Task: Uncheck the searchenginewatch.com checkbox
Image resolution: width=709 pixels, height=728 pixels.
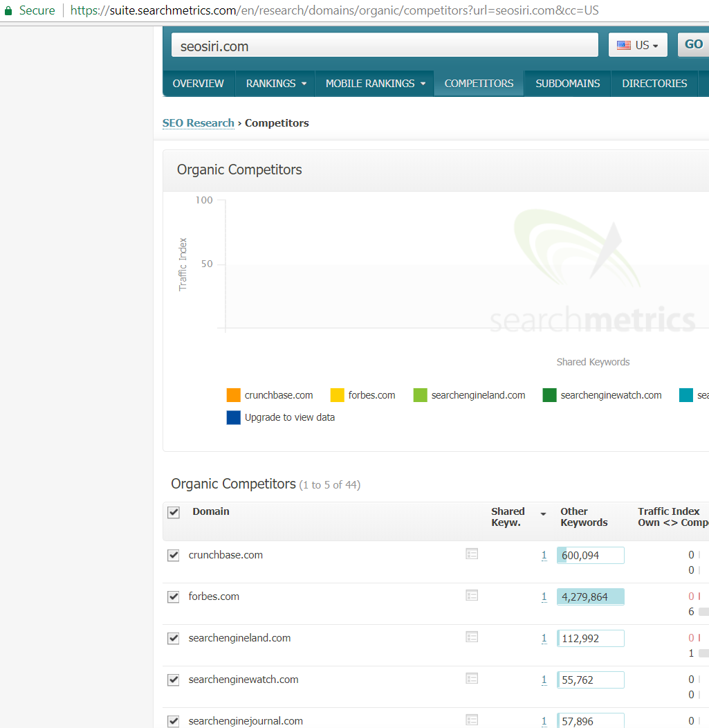Action: coord(174,680)
